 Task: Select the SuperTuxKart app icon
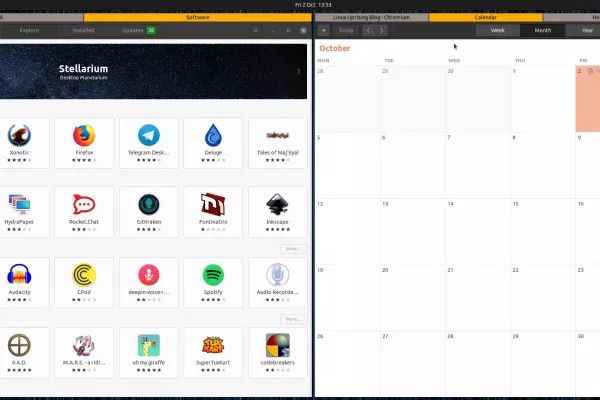[213, 345]
